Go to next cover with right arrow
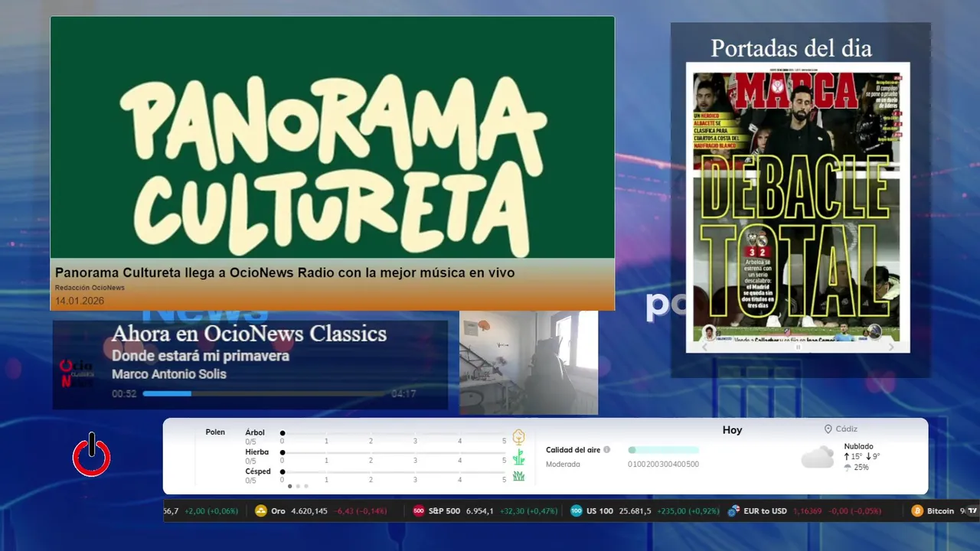980x551 pixels. coord(890,347)
